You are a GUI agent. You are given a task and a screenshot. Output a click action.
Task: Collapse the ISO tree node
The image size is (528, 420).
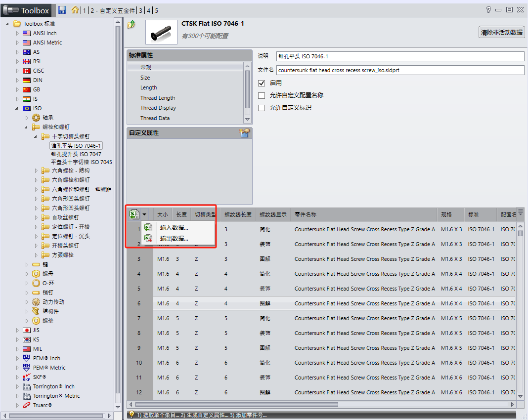16,108
